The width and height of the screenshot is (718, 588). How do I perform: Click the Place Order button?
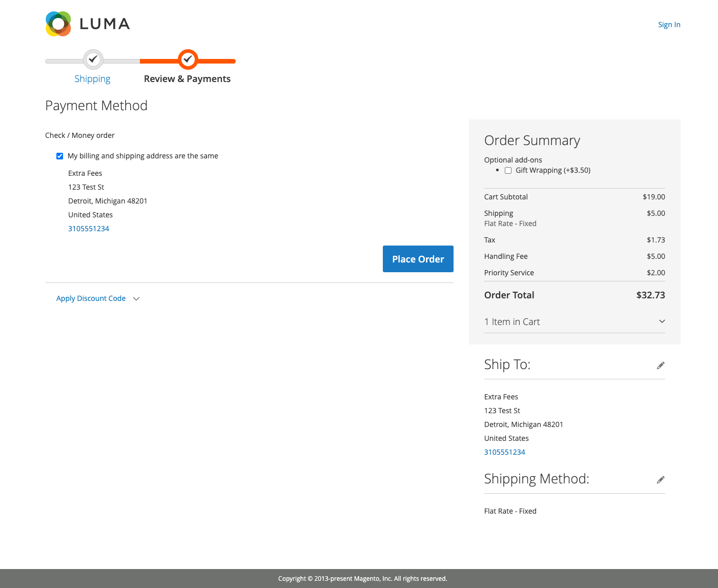pos(418,259)
